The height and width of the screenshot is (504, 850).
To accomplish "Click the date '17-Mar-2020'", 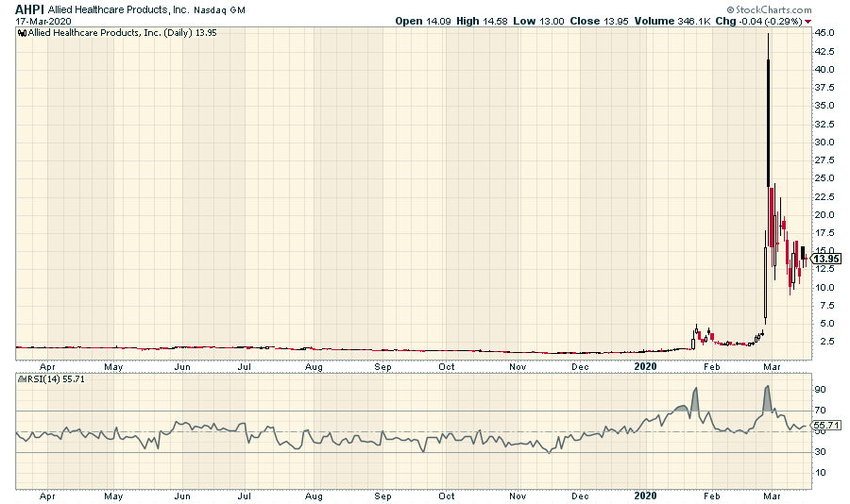I will [42, 21].
